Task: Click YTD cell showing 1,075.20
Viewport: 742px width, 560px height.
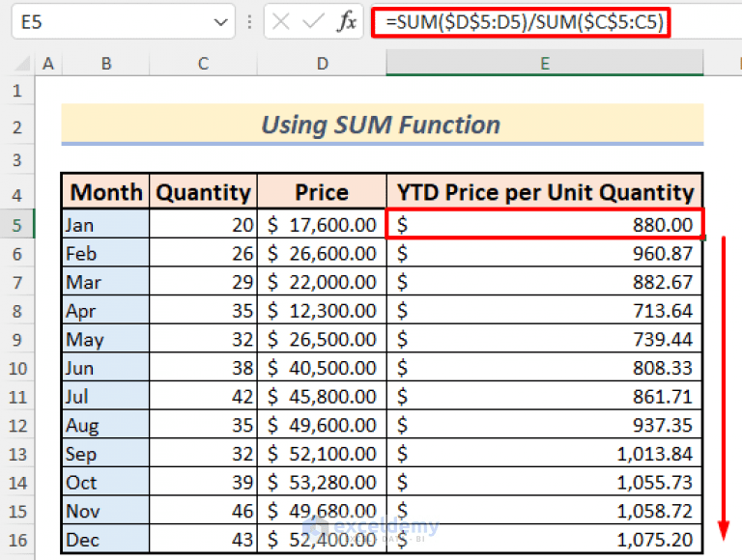Action: click(545, 540)
